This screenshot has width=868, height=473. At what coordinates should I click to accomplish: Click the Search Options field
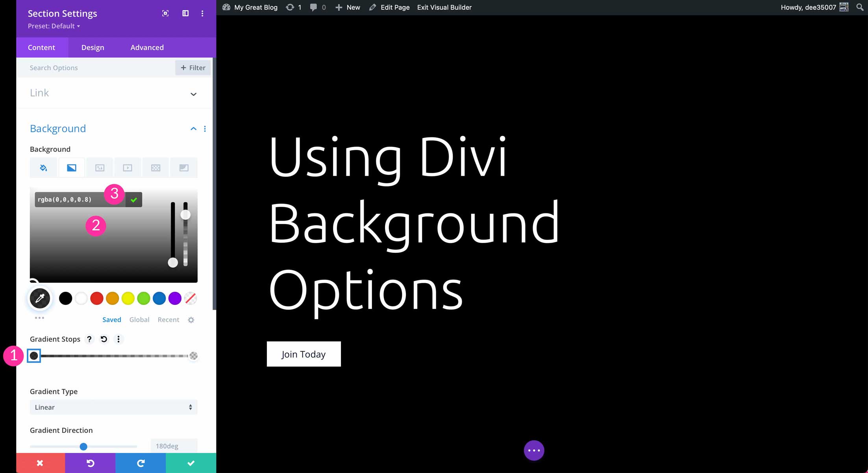tap(79, 67)
